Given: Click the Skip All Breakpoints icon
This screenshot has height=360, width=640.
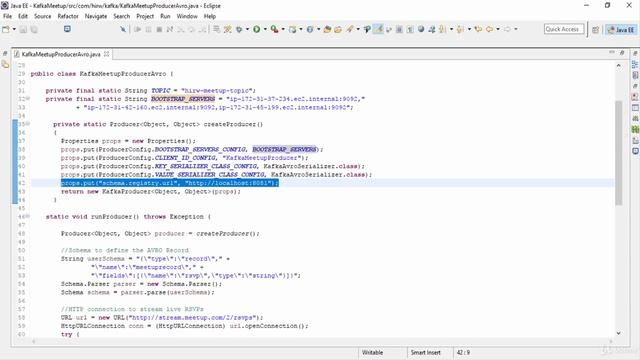Looking at the screenshot, I should (122, 29).
